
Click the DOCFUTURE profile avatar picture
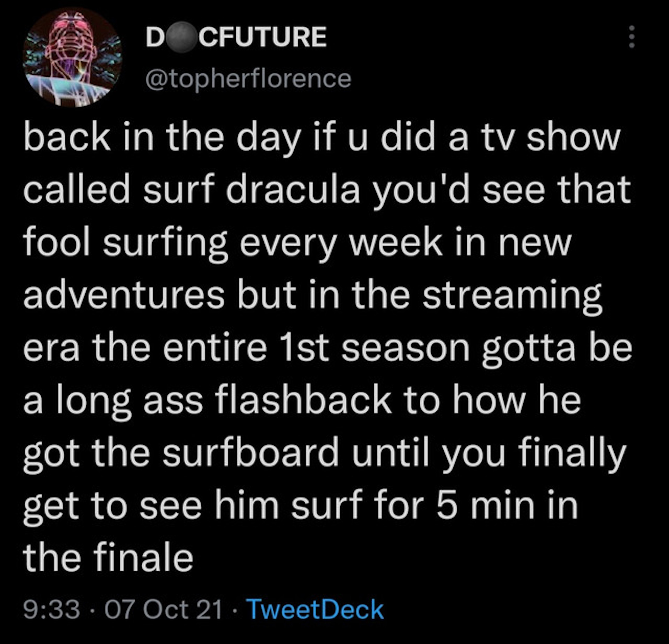[x=72, y=58]
